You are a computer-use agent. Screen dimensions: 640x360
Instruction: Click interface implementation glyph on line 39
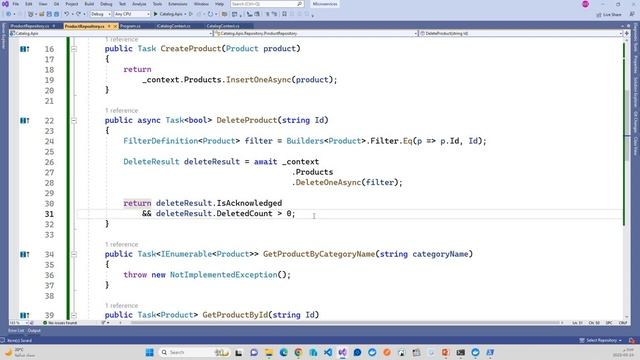pyautogui.click(x=24, y=315)
